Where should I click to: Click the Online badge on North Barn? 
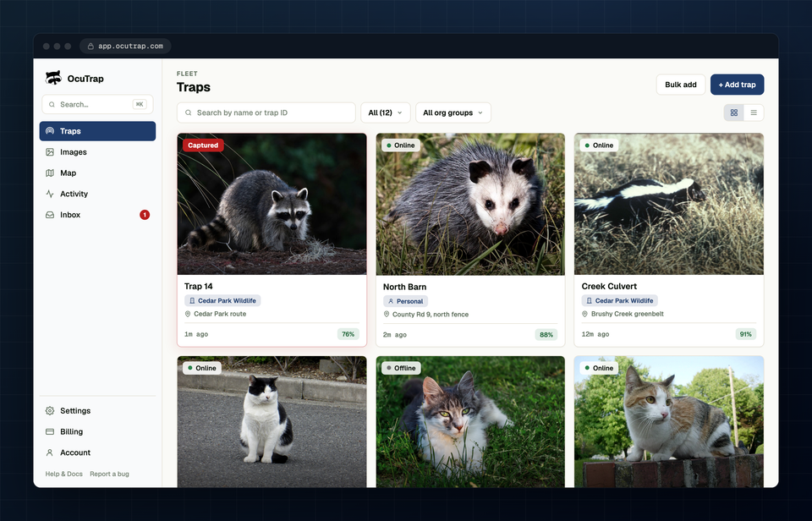click(x=400, y=145)
